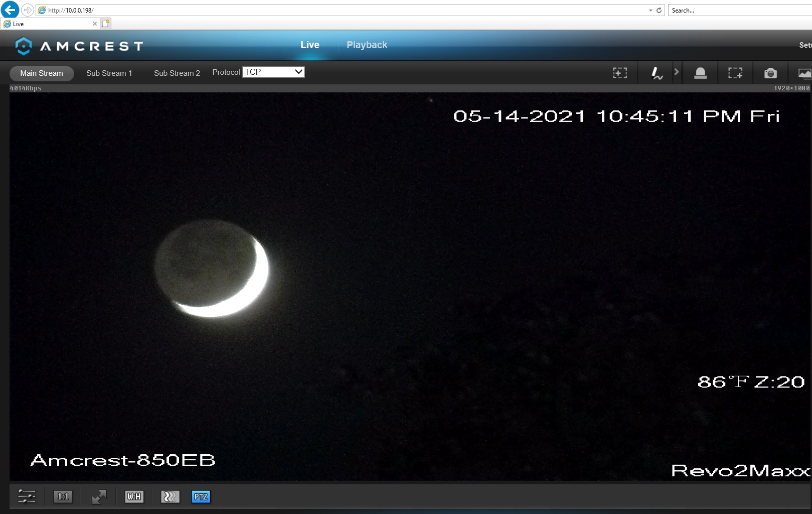Screen dimensions: 812x514
Task: Expand the arrow next to tracking icon
Action: [x=676, y=72]
